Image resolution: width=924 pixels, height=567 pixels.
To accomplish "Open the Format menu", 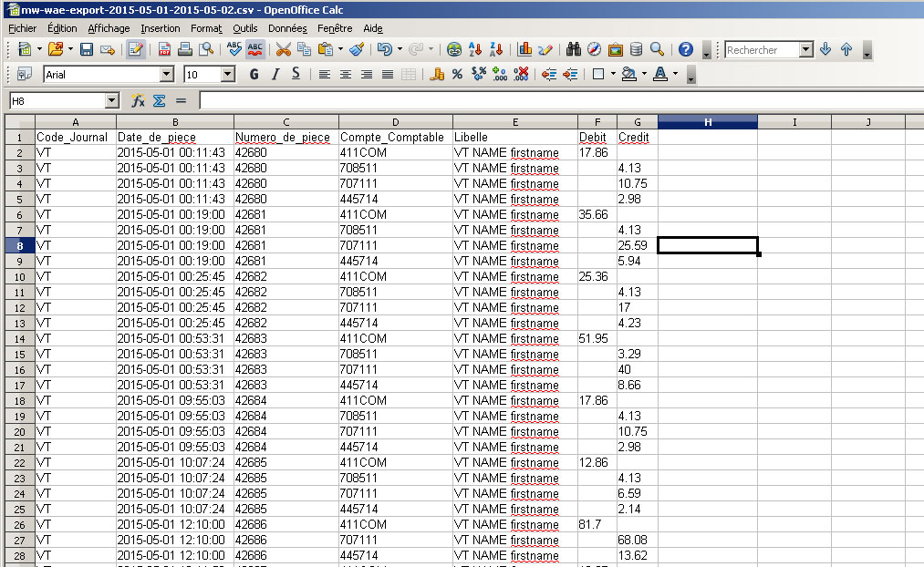I will 206,28.
